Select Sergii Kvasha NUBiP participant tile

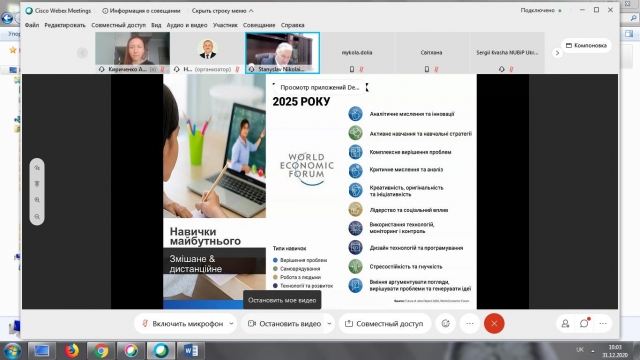click(507, 53)
